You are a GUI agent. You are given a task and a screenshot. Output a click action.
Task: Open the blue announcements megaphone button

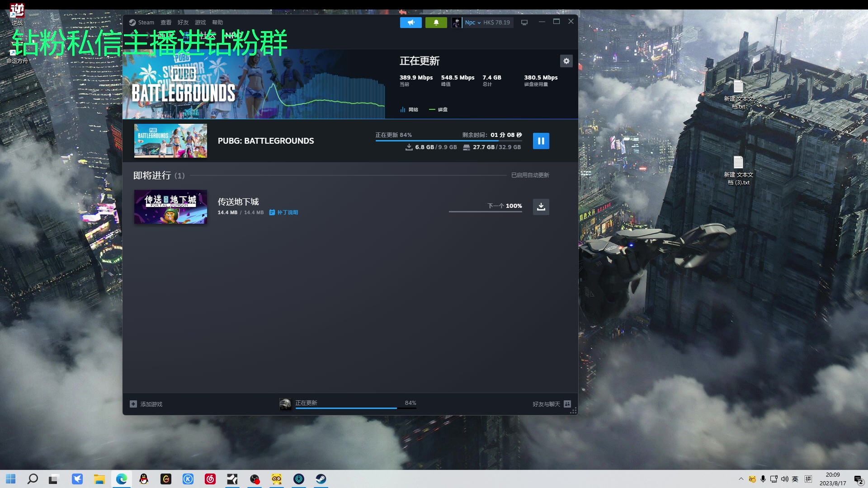point(410,23)
